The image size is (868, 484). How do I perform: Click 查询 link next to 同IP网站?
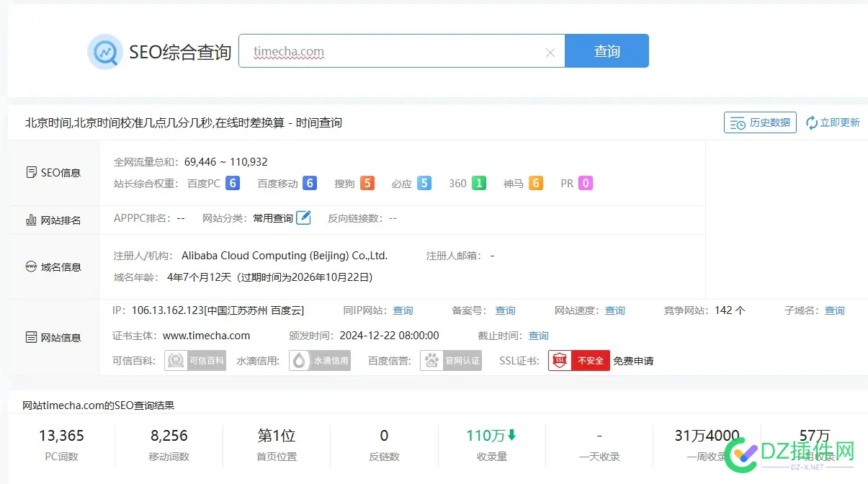(403, 310)
